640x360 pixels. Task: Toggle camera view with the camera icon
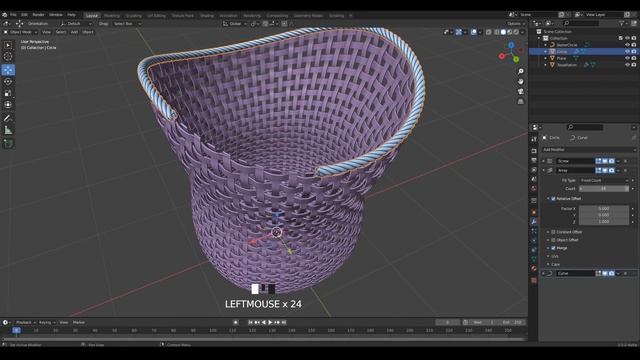521,91
